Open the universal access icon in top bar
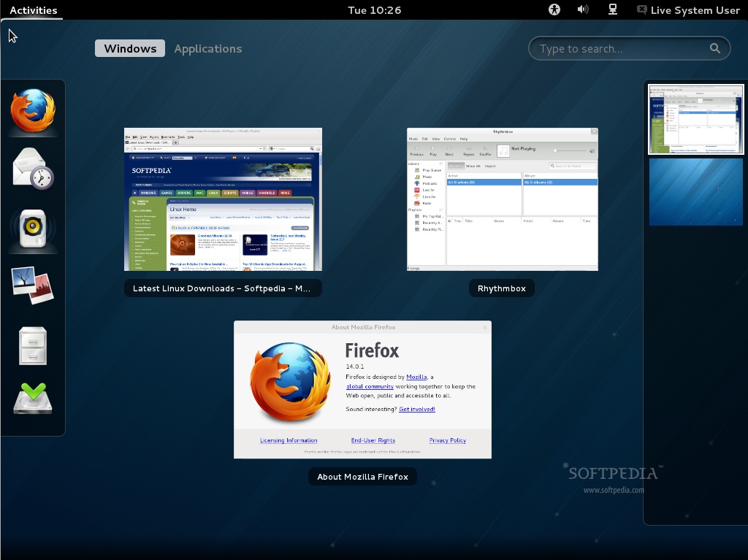 [x=554, y=9]
